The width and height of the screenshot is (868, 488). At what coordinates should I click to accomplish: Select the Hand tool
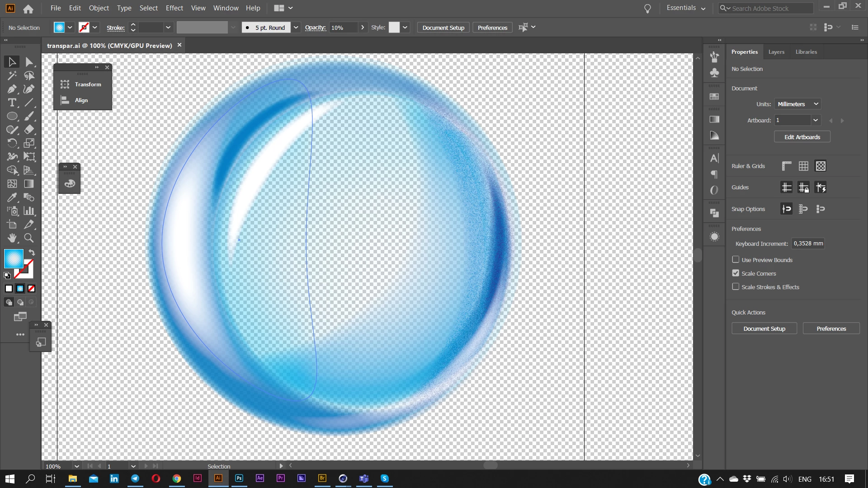click(12, 238)
